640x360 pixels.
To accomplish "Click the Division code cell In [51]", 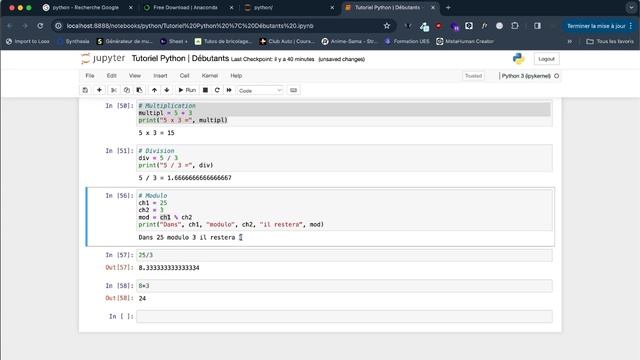I will pos(344,158).
